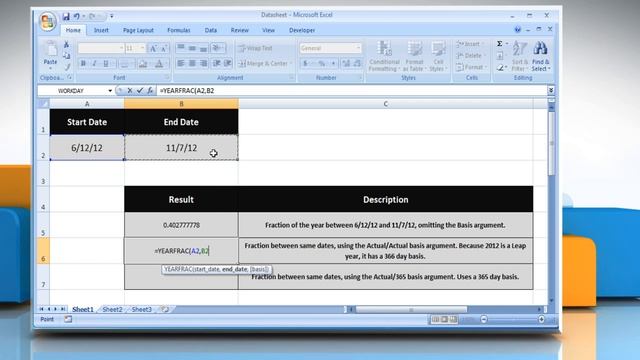640x360 pixels.
Task: Click the Fill Color swatch icon
Action: [143, 64]
